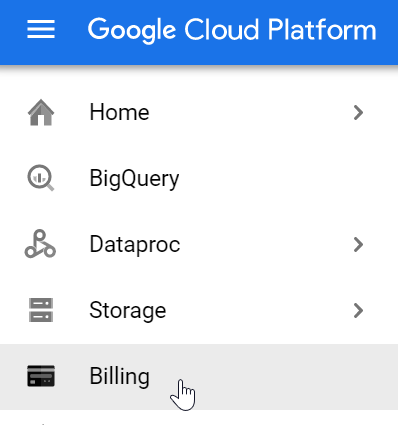This screenshot has height=425, width=398.
Task: Click the Home house icon
Action: (x=41, y=112)
